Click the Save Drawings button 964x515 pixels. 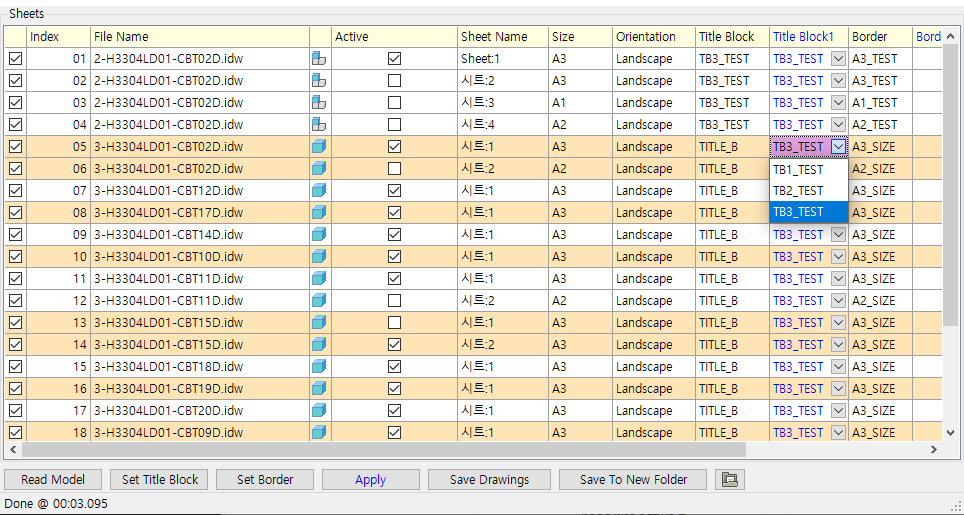click(x=489, y=480)
